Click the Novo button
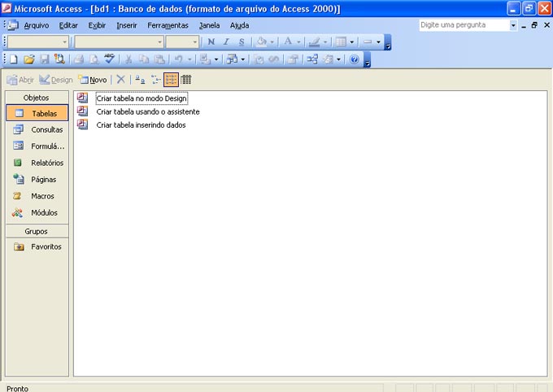 pos(93,80)
